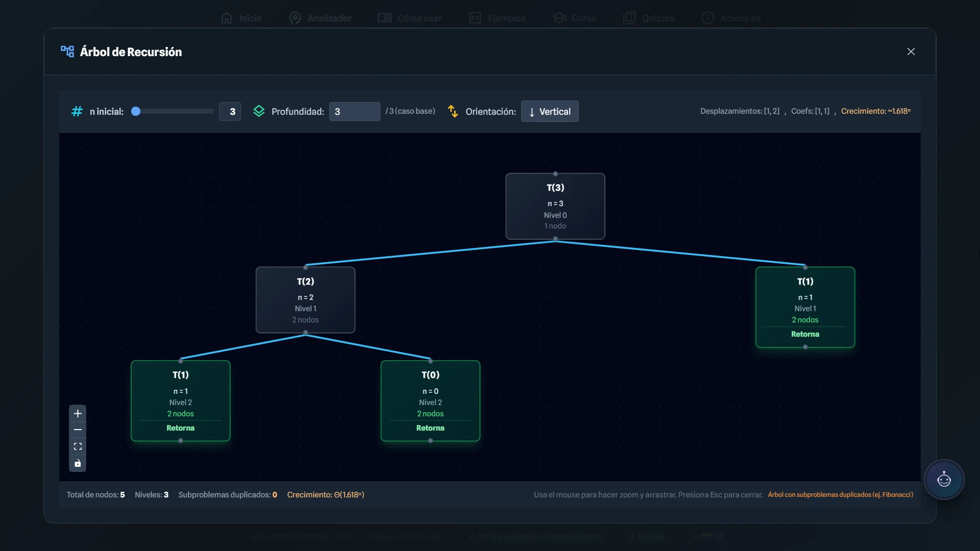Open the robot assistant chat button
This screenshot has height=551, width=980.
coord(944,480)
